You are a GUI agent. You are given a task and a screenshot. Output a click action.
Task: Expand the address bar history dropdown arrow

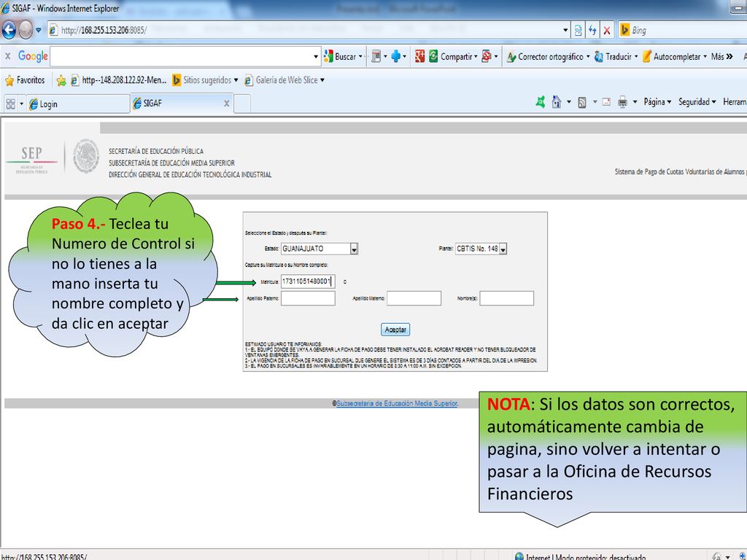[x=565, y=30]
